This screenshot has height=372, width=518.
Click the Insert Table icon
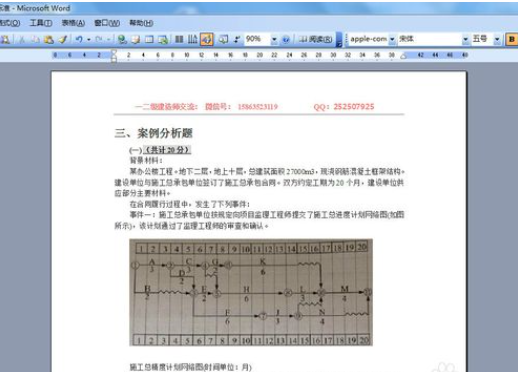149,40
